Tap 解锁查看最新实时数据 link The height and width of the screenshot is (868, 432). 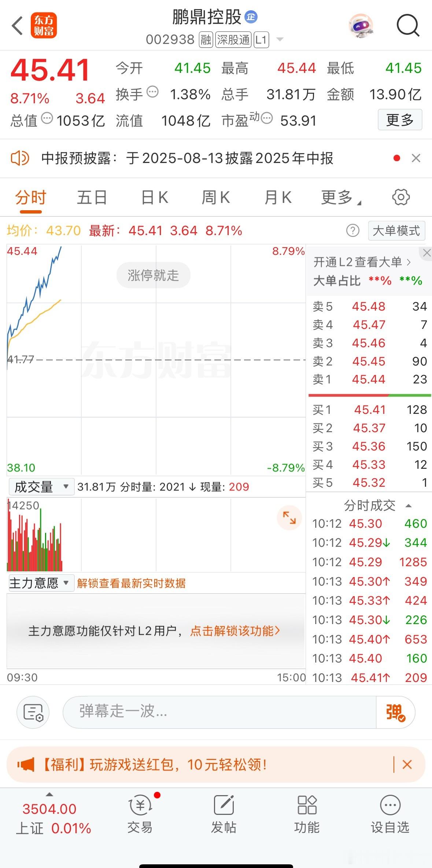[x=131, y=583]
